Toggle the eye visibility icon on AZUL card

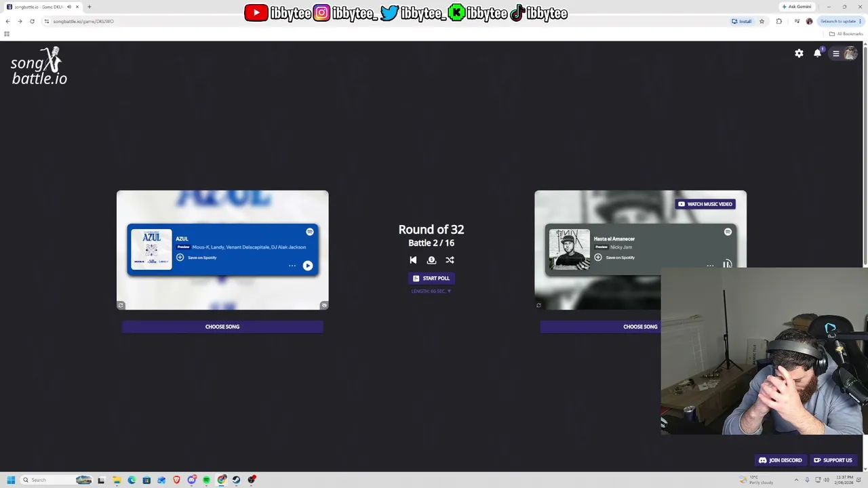324,306
